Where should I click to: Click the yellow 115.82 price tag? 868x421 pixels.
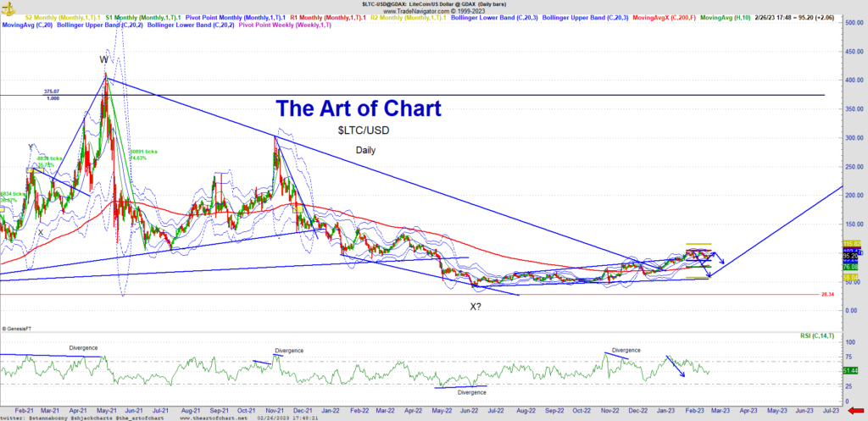tap(849, 244)
